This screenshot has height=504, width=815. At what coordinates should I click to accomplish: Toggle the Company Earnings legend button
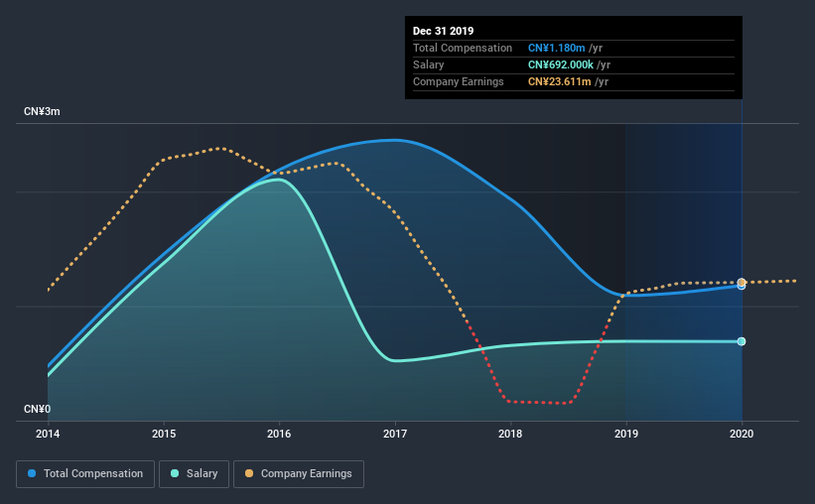pos(299,474)
